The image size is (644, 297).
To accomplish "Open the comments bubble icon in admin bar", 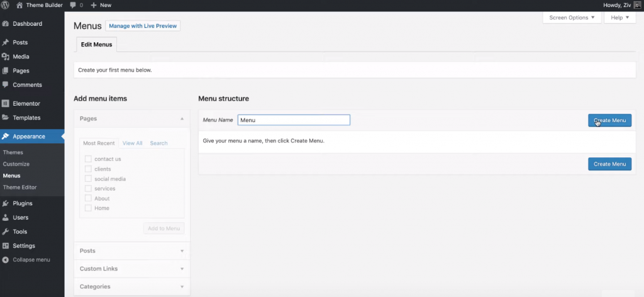I will coord(74,5).
